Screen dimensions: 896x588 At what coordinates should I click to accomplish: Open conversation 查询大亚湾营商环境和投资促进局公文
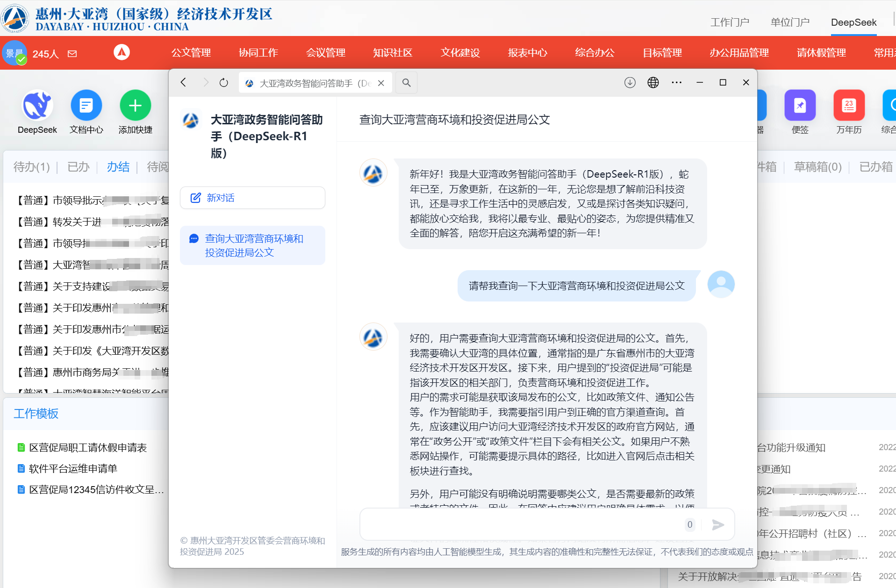click(252, 245)
